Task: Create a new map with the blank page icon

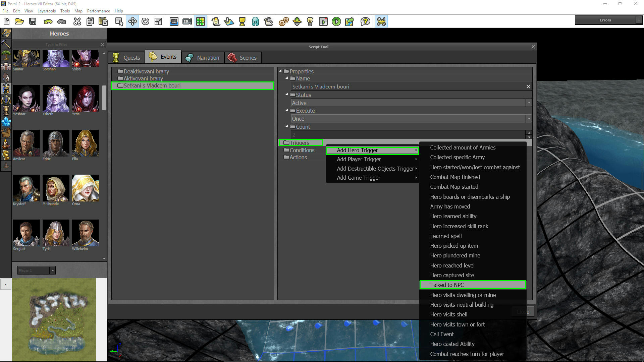Action: (x=6, y=21)
